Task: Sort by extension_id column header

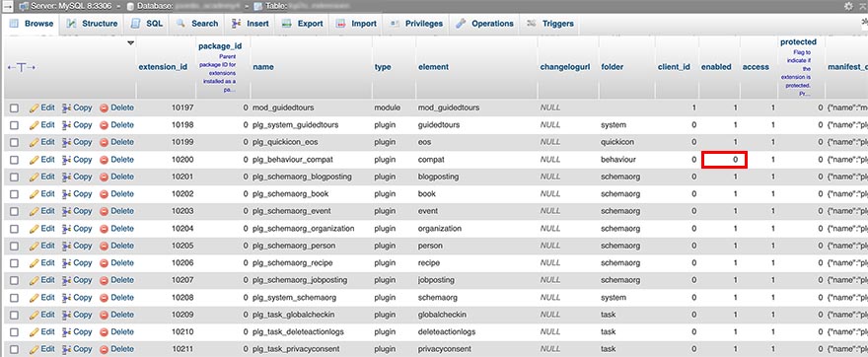Action: click(163, 67)
